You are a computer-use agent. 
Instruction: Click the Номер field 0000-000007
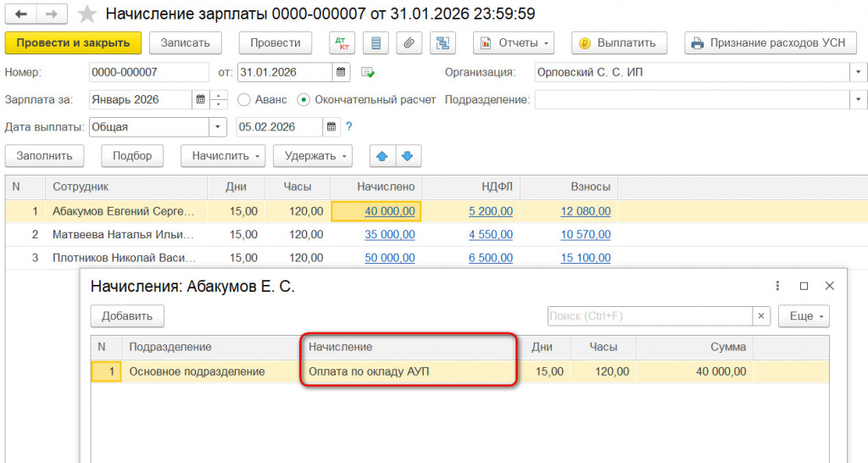coord(149,72)
